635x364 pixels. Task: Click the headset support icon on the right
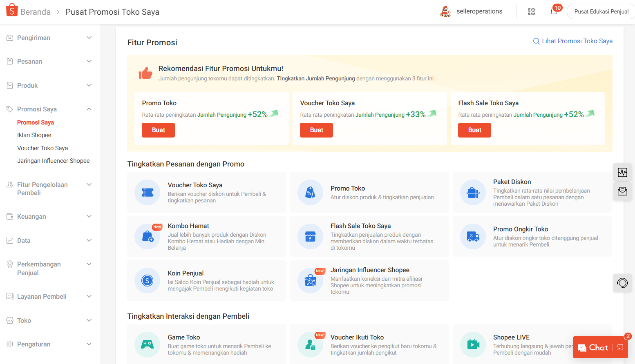622,283
